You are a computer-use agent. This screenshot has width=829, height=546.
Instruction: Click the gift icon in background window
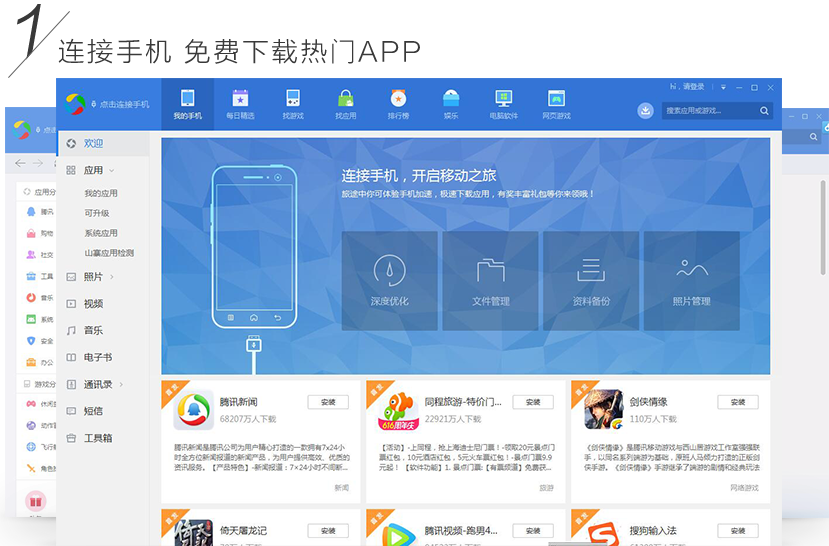[35, 501]
